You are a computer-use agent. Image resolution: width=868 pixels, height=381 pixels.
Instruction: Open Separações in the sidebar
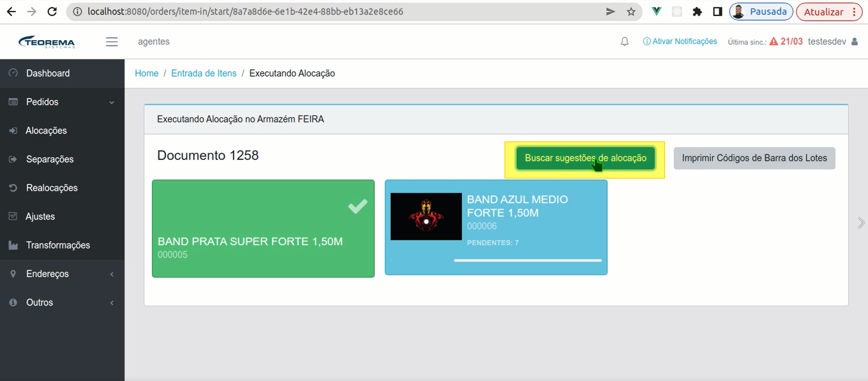62,159
